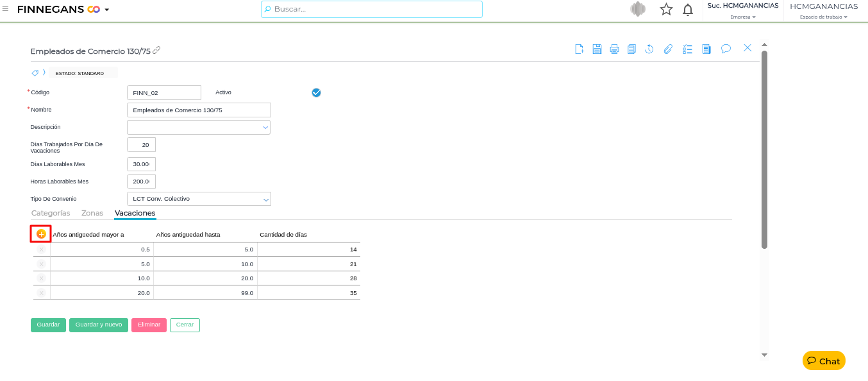The width and height of the screenshot is (868, 381).
Task: Open the Tipo De Convenio dropdown
Action: pyautogui.click(x=266, y=199)
